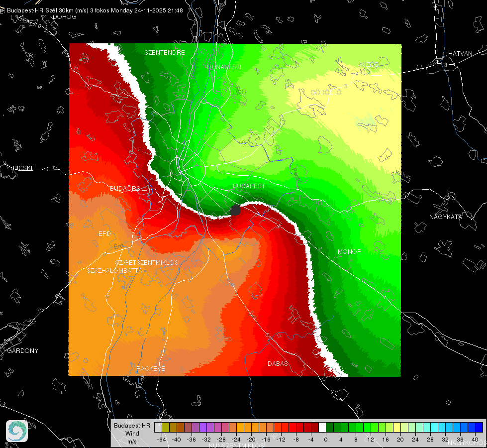Click 'Budapest-HR' in the legend box
Image resolution: width=487 pixels, height=448 pixels.
[132, 425]
